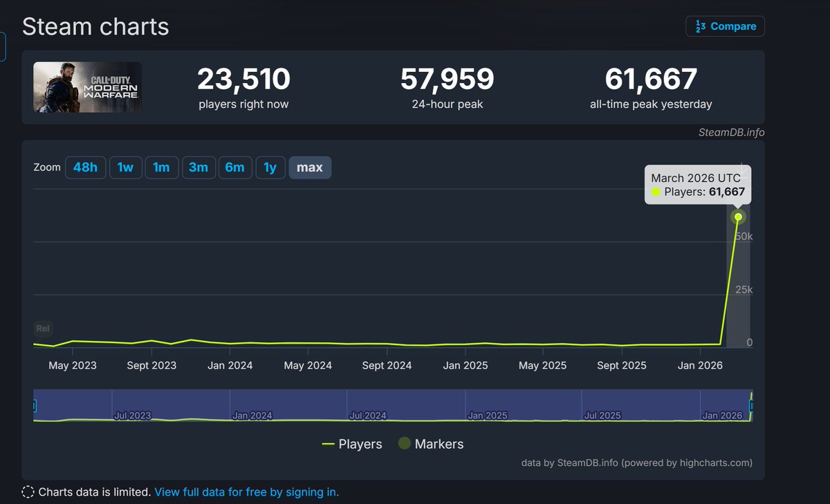The width and height of the screenshot is (830, 504).
Task: Toggle the Players series in legend
Action: pyautogui.click(x=352, y=444)
